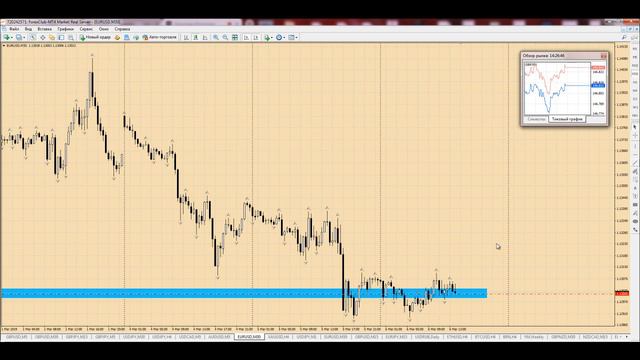
Task: Select the active EURUSD,M30 chart tab
Action: [249, 337]
